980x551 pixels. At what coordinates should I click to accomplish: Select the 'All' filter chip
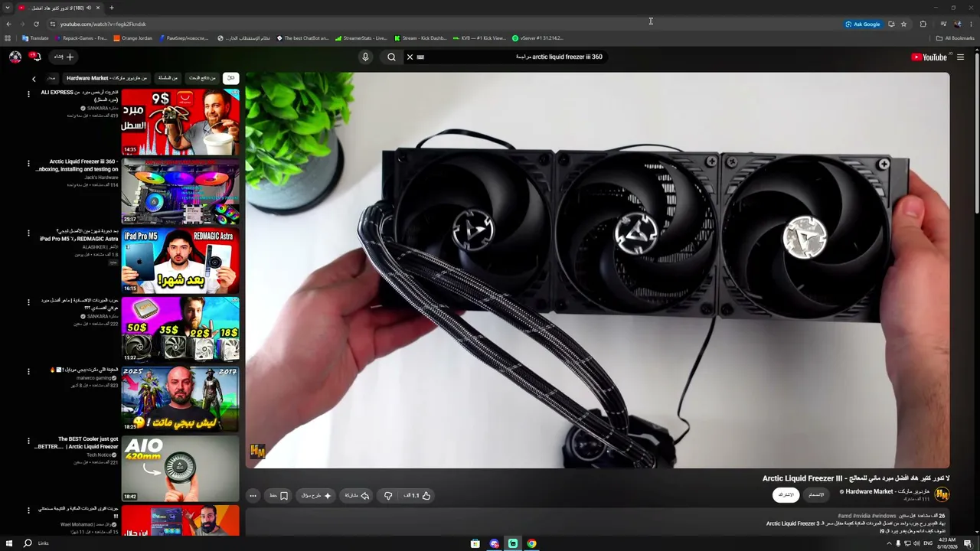tap(230, 78)
